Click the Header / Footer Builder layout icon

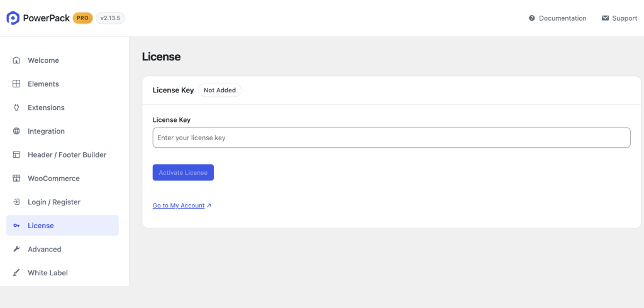tap(16, 155)
